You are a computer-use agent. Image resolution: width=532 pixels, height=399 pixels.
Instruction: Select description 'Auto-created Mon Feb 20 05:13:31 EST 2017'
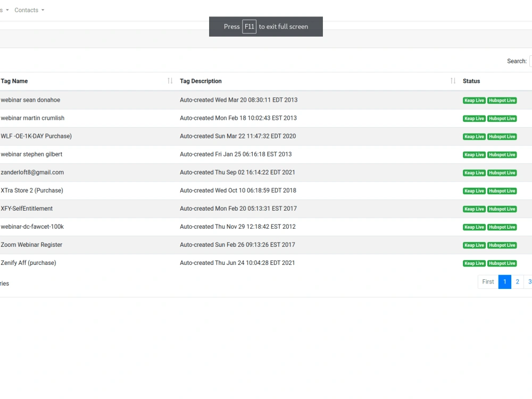point(238,209)
